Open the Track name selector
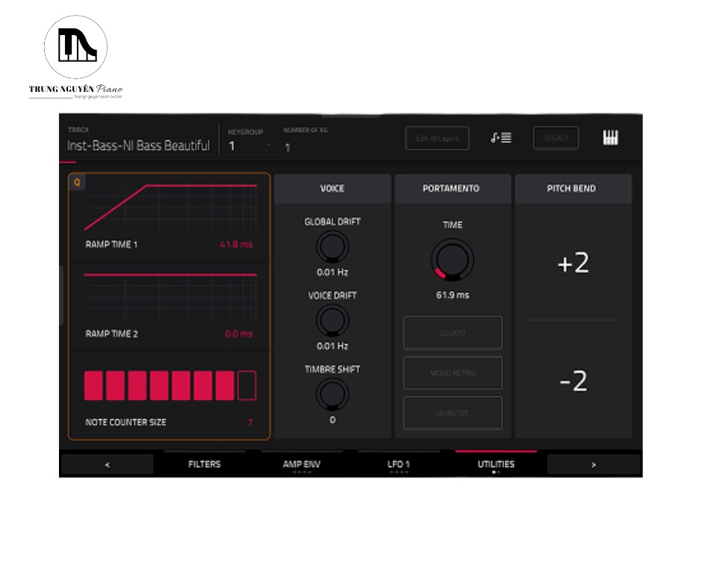 pyautogui.click(x=138, y=146)
